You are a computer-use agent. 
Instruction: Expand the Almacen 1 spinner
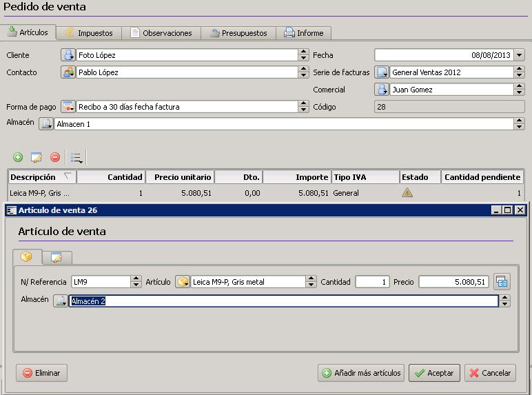tap(519, 124)
